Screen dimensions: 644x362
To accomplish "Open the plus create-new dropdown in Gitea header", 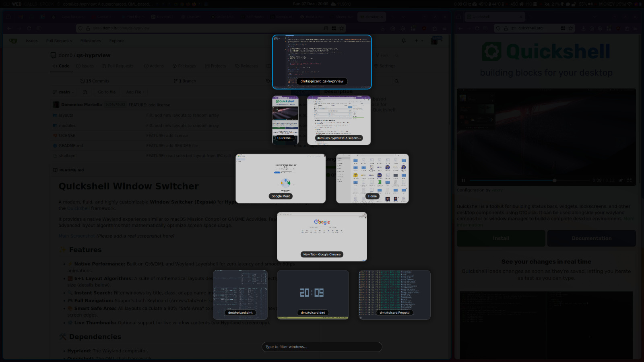I will coord(418,41).
